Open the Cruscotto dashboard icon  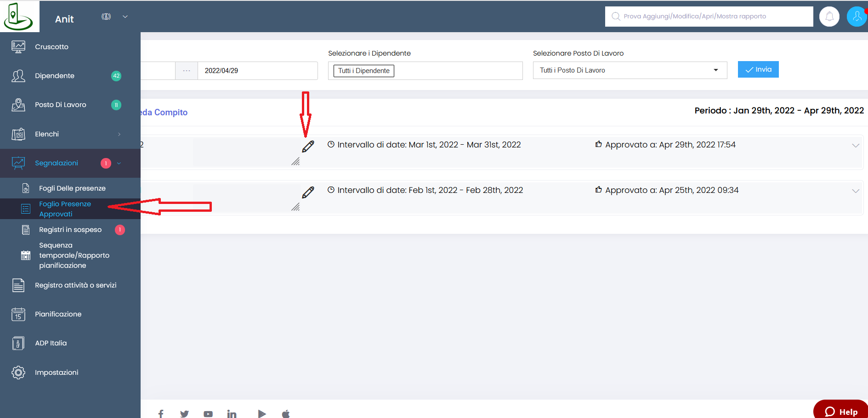tap(18, 47)
